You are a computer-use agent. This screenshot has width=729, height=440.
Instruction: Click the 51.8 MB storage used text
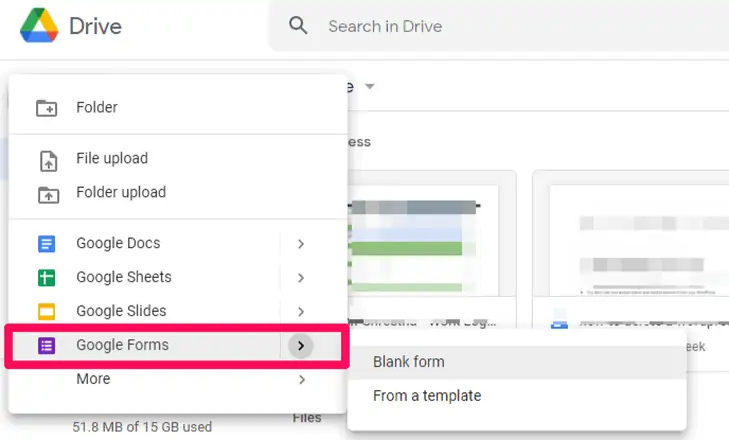tap(142, 427)
